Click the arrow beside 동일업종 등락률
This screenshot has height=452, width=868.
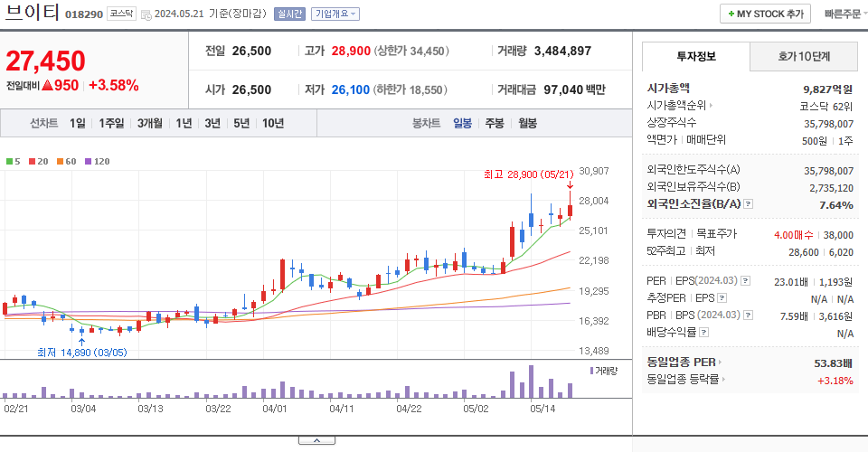pyautogui.click(x=723, y=380)
